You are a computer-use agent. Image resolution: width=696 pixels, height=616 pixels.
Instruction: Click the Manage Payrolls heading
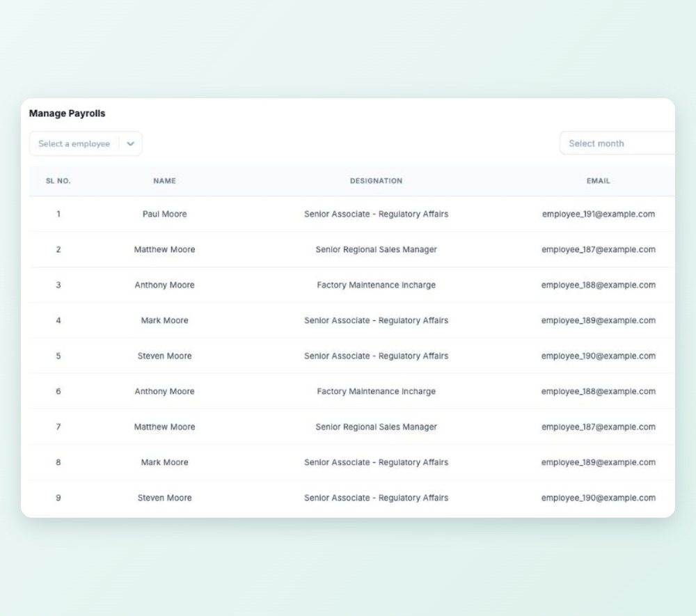[x=67, y=113]
